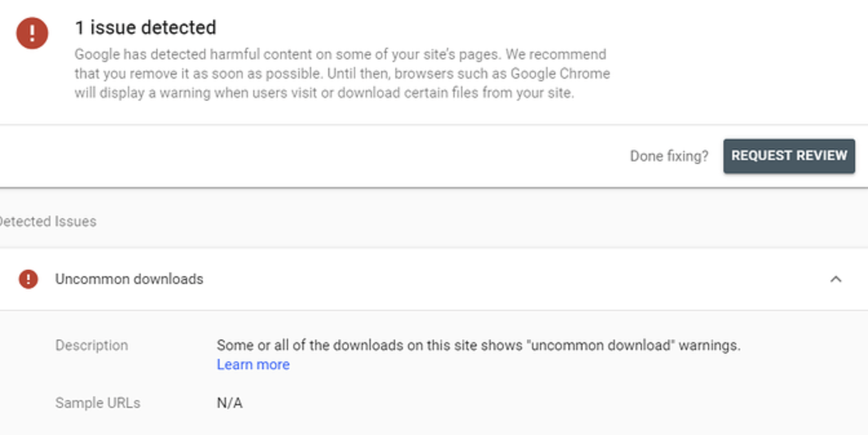Click the Detected Issues section header
The height and width of the screenshot is (435, 868).
(46, 221)
